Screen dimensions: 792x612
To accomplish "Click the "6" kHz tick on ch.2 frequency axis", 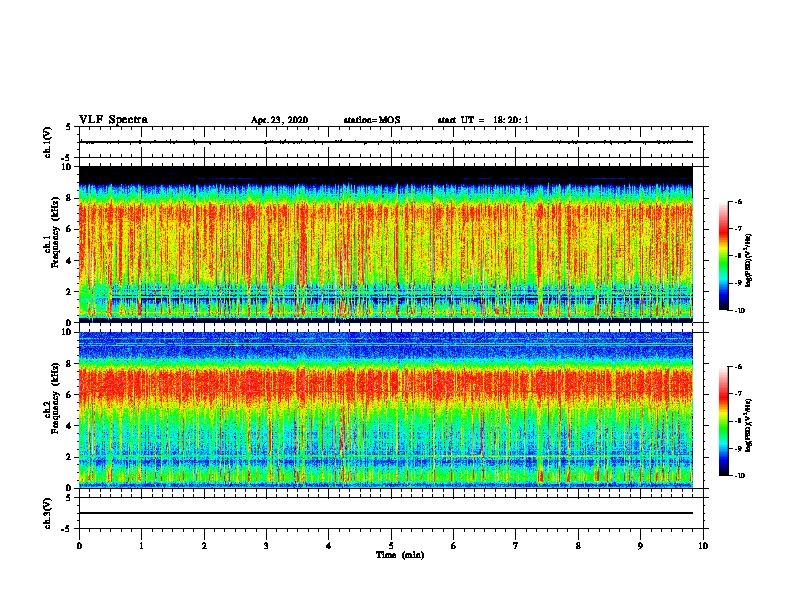I will tap(69, 395).
